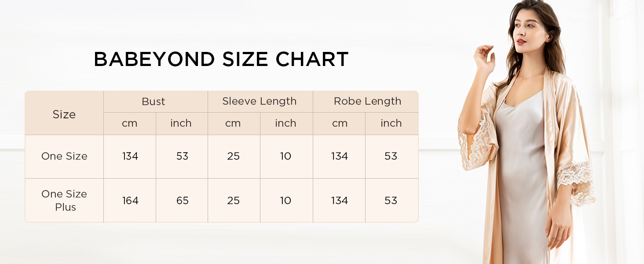644x264 pixels.
Task: Click One Size bust value in cm
Action: tap(130, 156)
